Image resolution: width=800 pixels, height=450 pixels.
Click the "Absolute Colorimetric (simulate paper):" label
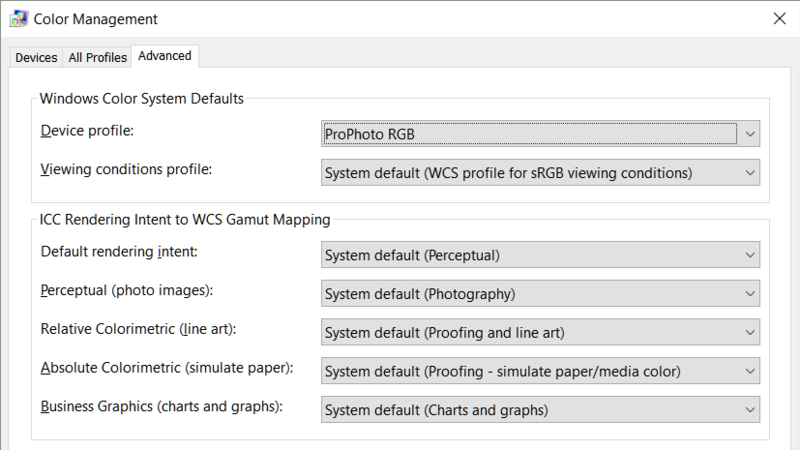tap(166, 367)
